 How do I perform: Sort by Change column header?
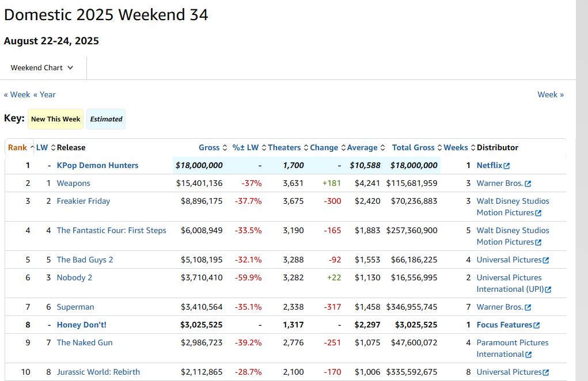click(324, 148)
